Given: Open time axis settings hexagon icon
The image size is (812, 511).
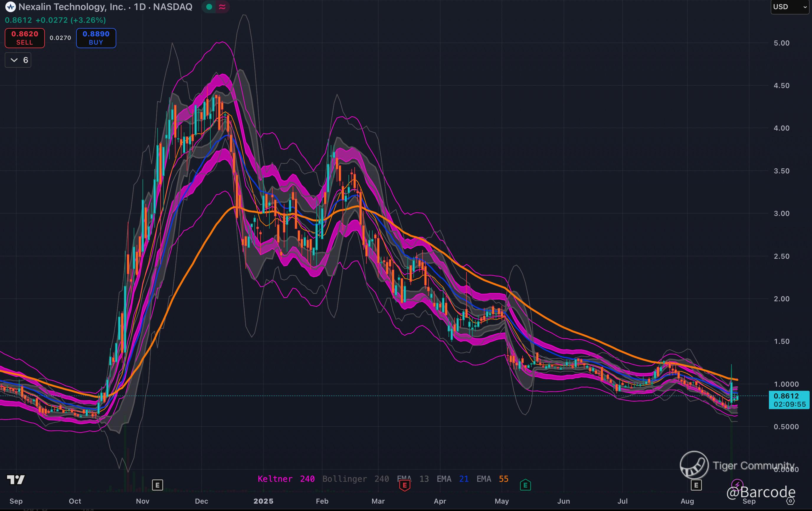Looking at the screenshot, I should click(x=790, y=501).
